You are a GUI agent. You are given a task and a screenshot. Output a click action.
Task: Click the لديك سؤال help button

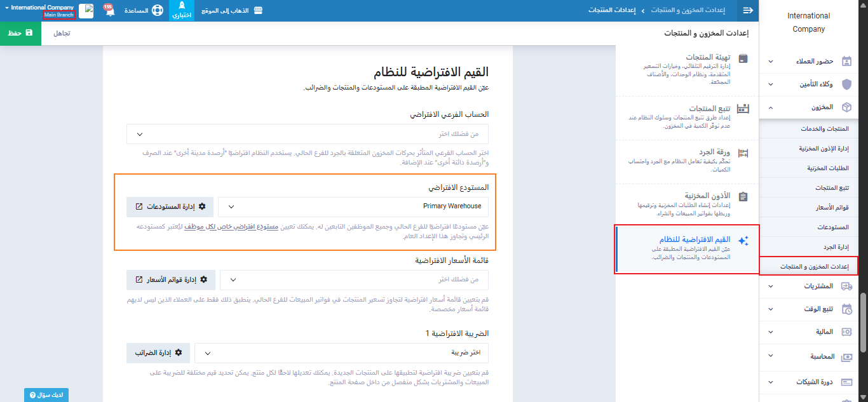coord(46,395)
